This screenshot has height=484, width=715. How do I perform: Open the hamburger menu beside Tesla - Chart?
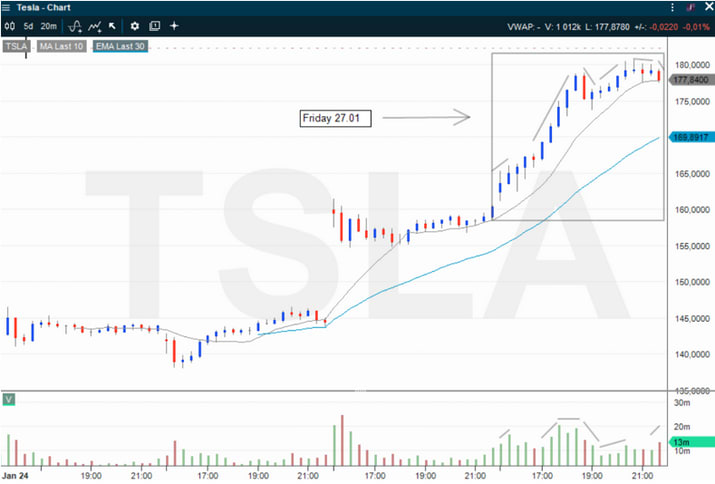[6, 8]
